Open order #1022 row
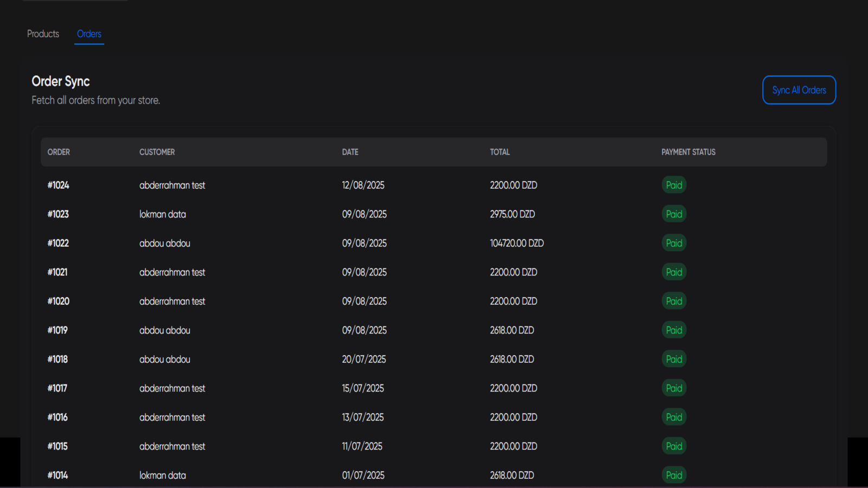This screenshot has height=488, width=868. [x=58, y=243]
